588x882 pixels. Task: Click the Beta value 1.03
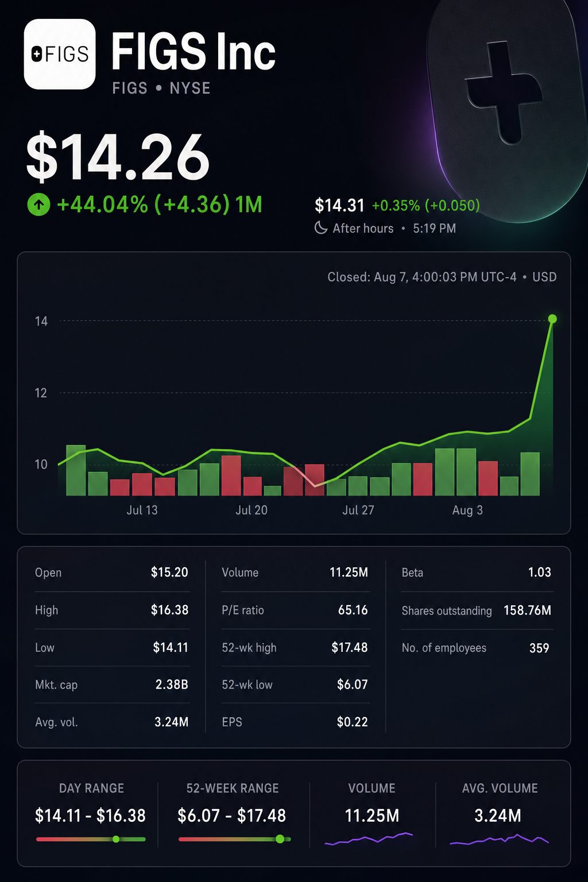point(539,572)
